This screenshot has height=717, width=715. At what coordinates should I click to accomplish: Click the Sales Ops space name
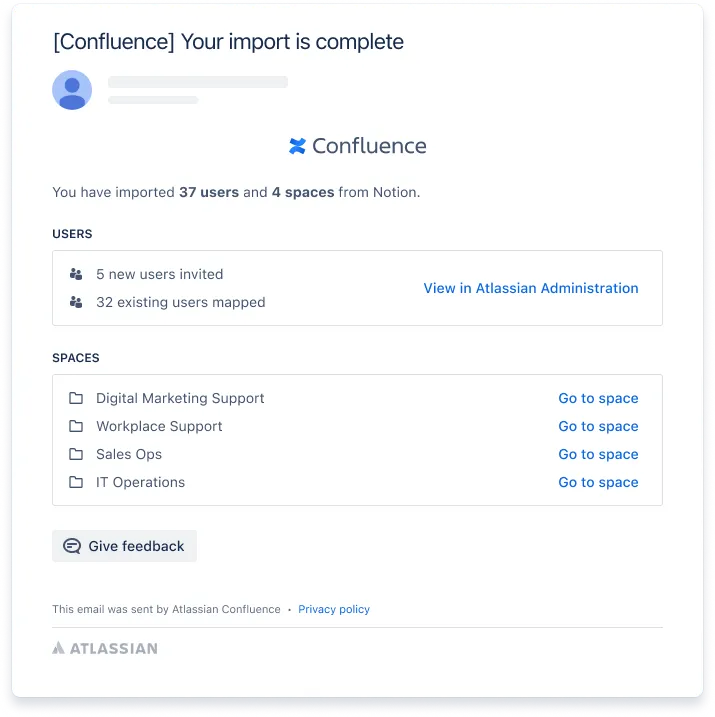(x=129, y=454)
